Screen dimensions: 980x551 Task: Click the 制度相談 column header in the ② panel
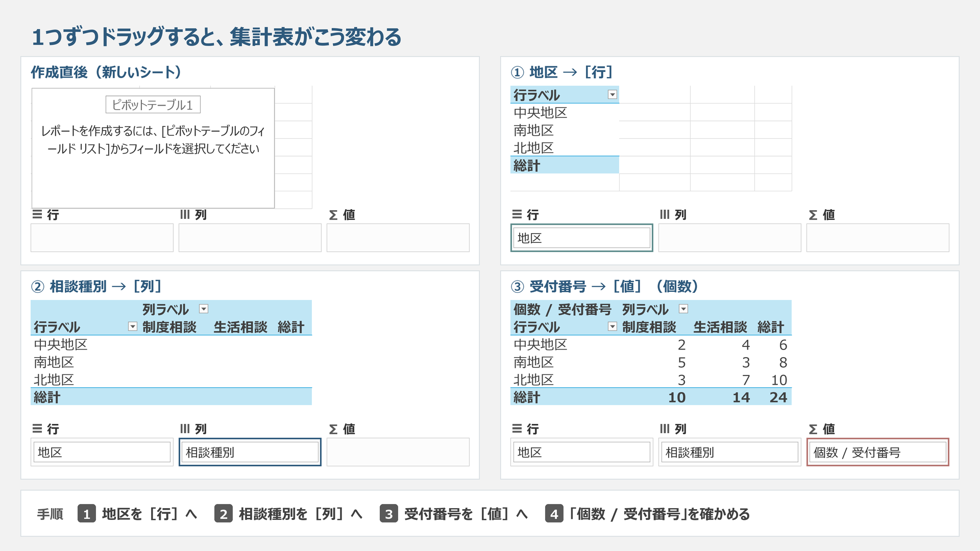(x=169, y=327)
